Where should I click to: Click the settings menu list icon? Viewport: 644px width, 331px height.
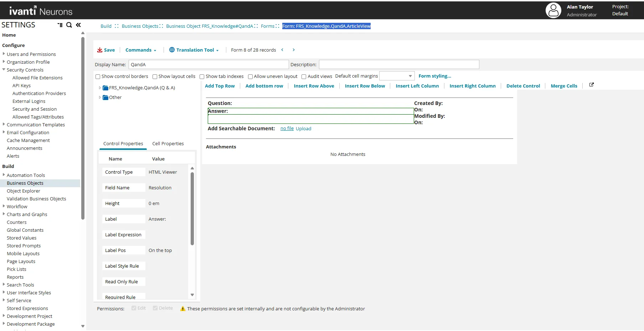point(60,25)
